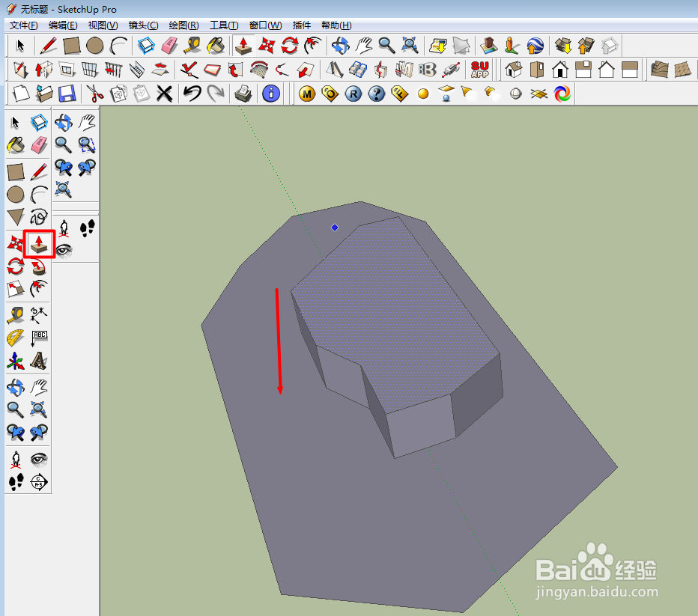
Task: Select the Position Camera tool in left toolbox
Action: 16,460
